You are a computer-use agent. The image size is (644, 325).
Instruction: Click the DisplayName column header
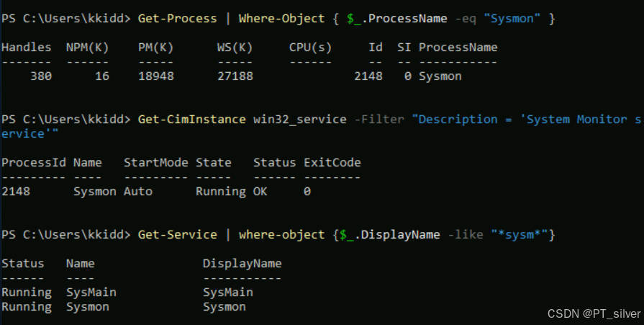point(242,264)
